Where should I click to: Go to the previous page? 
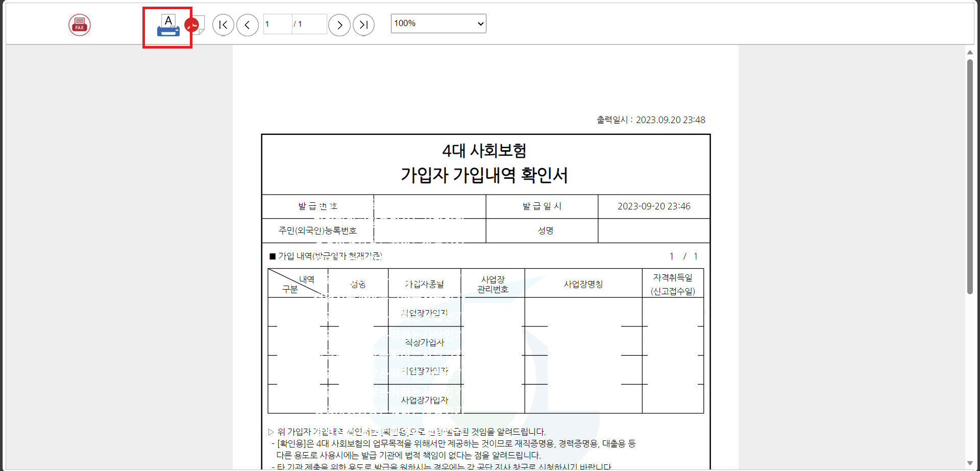(x=248, y=25)
